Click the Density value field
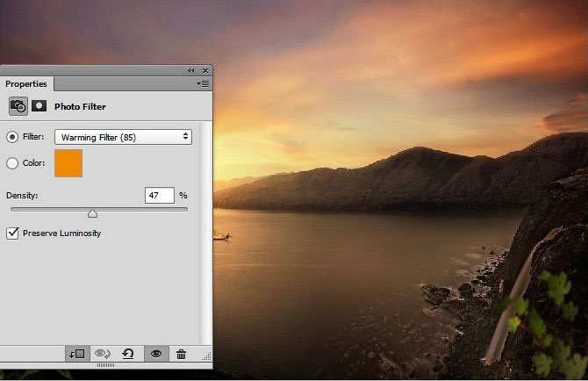This screenshot has width=588, height=381. point(160,196)
